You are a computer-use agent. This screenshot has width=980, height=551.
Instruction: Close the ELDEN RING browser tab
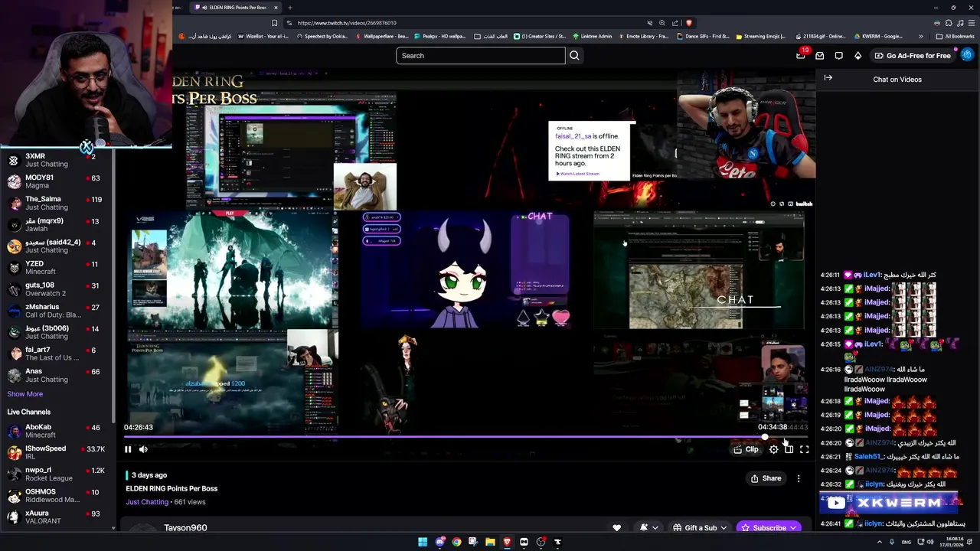pos(276,8)
